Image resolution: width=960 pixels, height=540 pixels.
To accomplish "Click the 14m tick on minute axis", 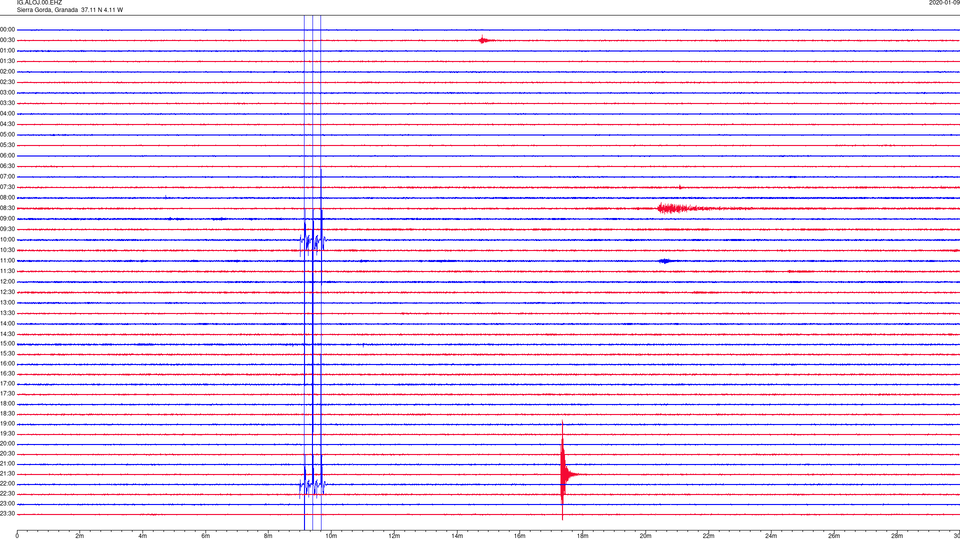I will click(x=457, y=536).
